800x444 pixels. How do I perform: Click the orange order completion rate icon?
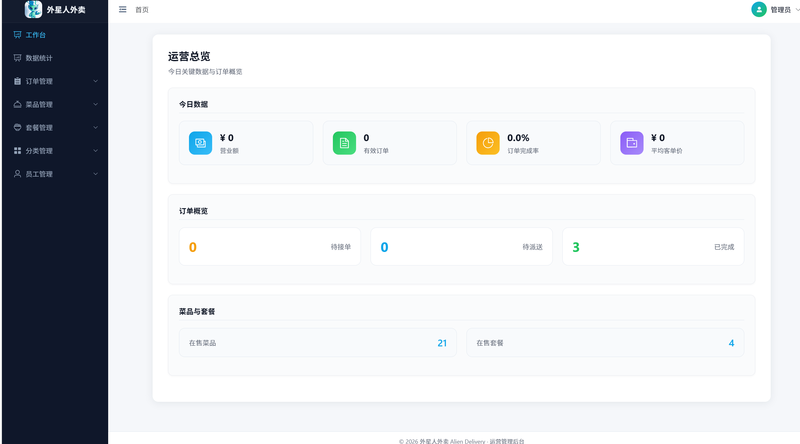pos(488,143)
